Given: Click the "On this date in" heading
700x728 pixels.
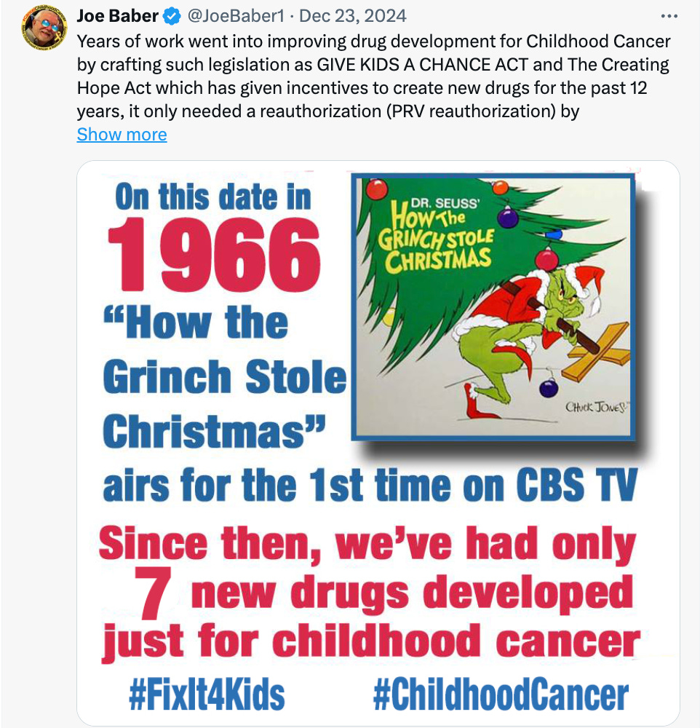Looking at the screenshot, I should (x=213, y=197).
